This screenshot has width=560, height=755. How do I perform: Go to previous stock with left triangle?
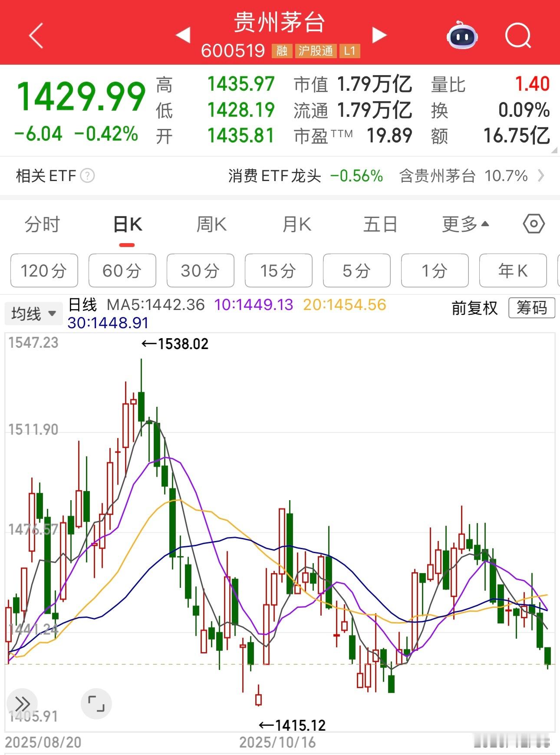(183, 35)
